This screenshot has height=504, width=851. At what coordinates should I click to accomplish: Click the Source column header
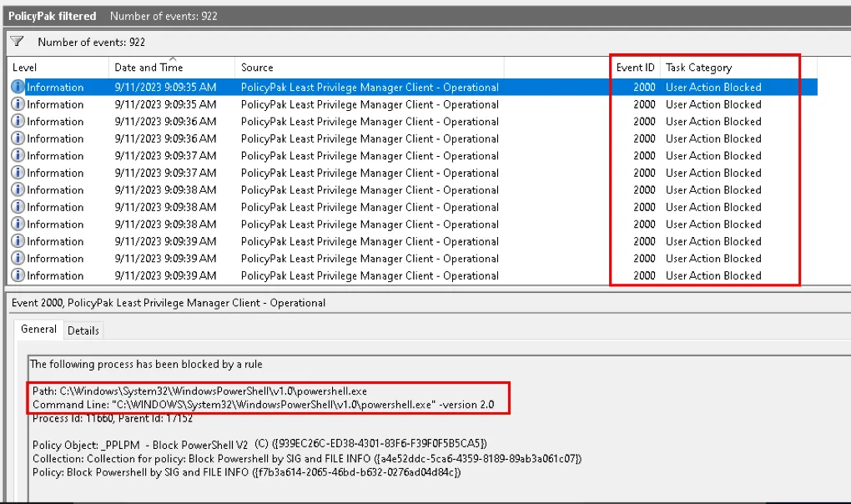(257, 68)
